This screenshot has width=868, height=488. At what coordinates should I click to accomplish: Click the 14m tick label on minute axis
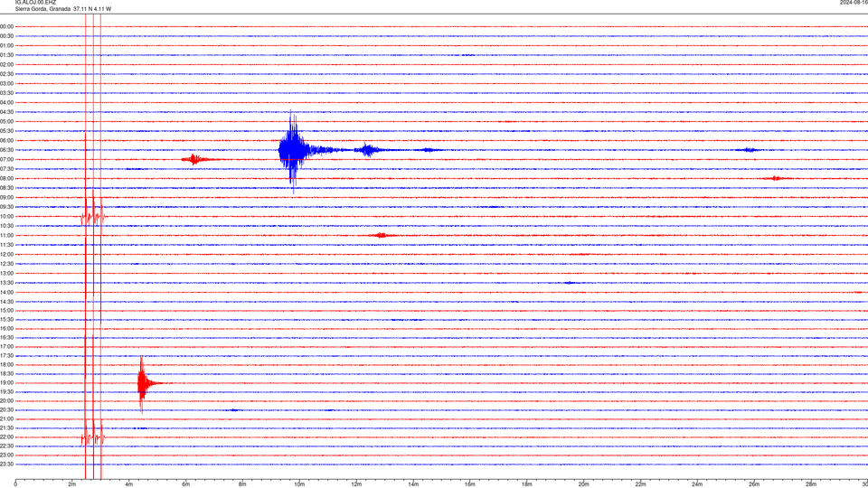coord(413,484)
